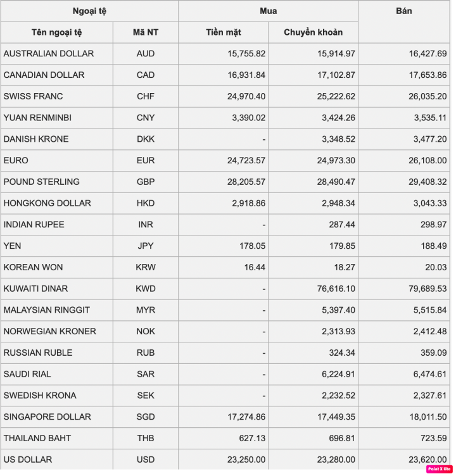Select the AUSTRALIAN DOLLAR currency name cell
The height and width of the screenshot is (476, 456).
57,54
